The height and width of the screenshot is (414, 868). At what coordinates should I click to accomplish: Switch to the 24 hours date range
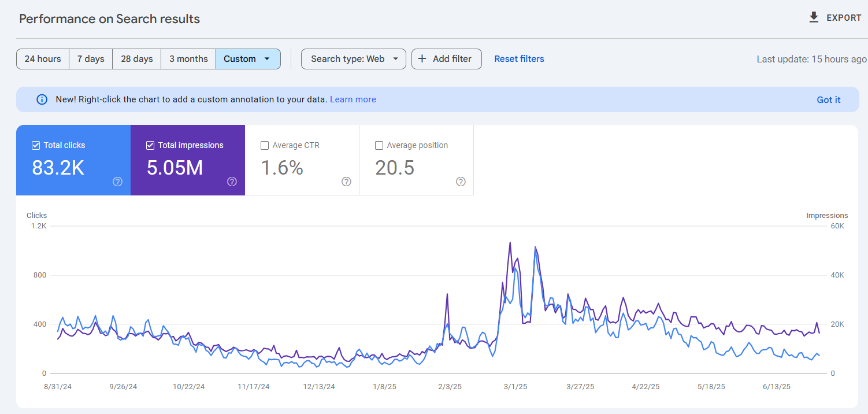tap(42, 58)
